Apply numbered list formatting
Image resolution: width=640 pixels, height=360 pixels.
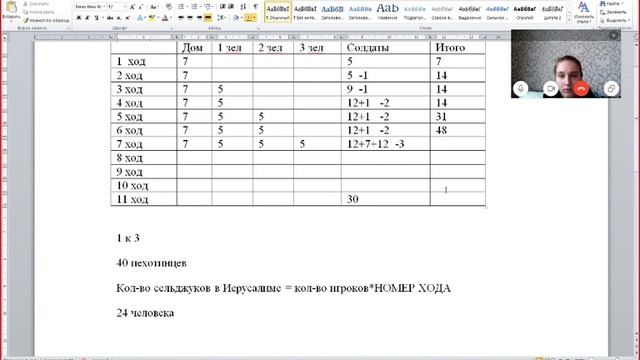195,7
